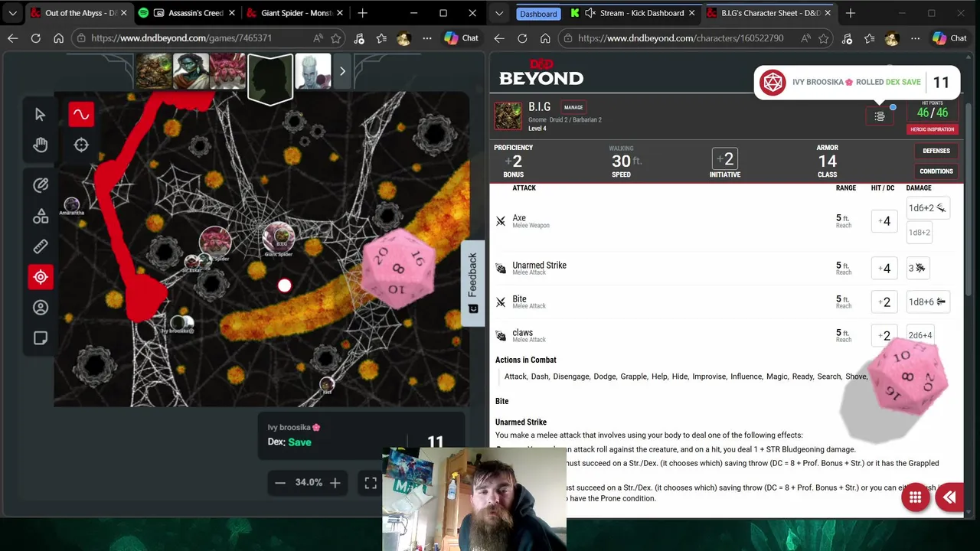Viewport: 980px width, 551px height.
Task: Select the pink giant spider portrait
Action: tap(227, 71)
